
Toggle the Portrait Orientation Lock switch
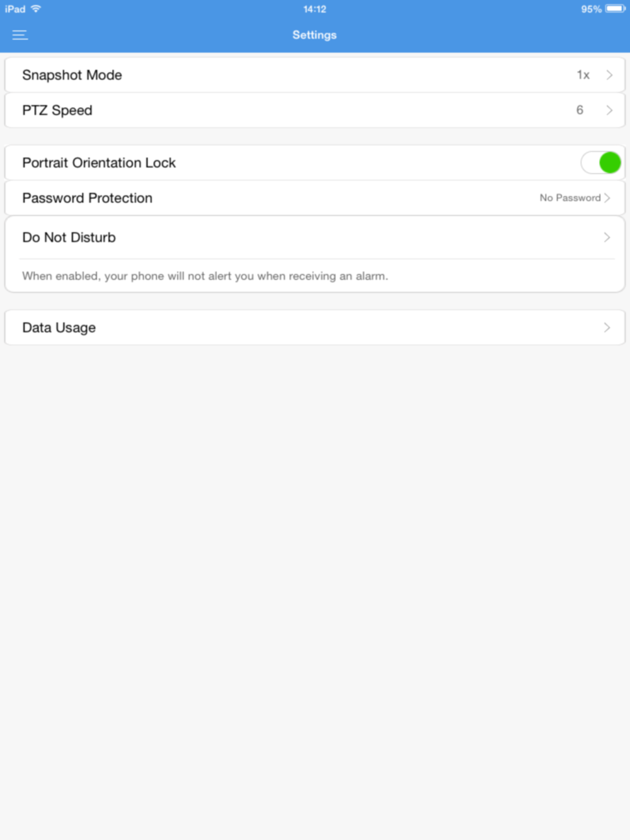click(x=601, y=162)
